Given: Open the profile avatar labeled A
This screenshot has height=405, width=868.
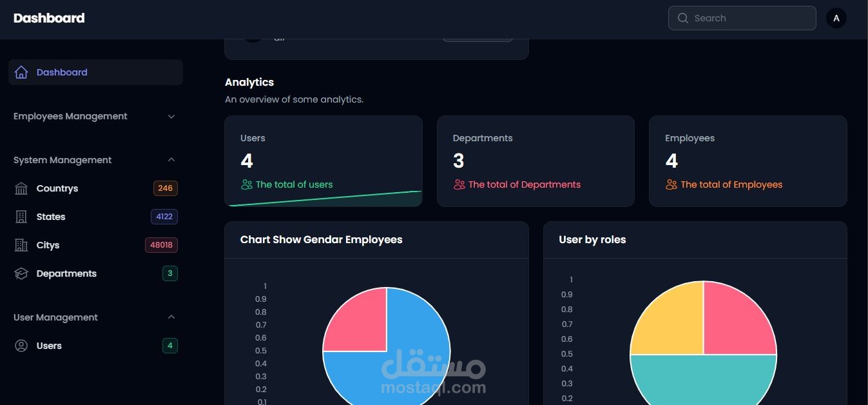Looking at the screenshot, I should tap(836, 18).
